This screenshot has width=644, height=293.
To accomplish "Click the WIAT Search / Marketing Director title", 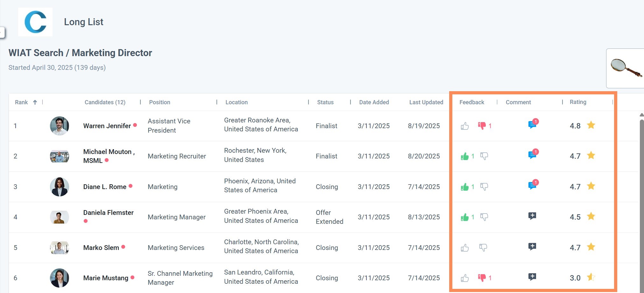I will pyautogui.click(x=80, y=53).
